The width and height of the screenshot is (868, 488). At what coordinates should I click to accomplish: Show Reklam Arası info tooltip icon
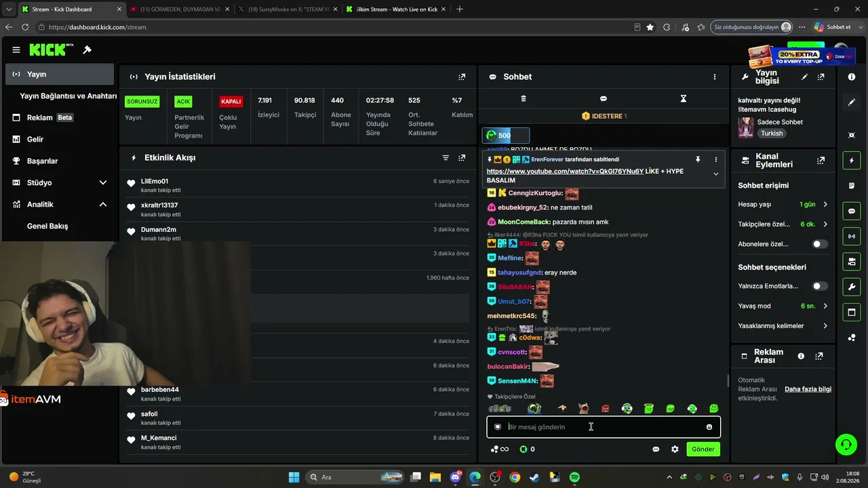point(801,357)
